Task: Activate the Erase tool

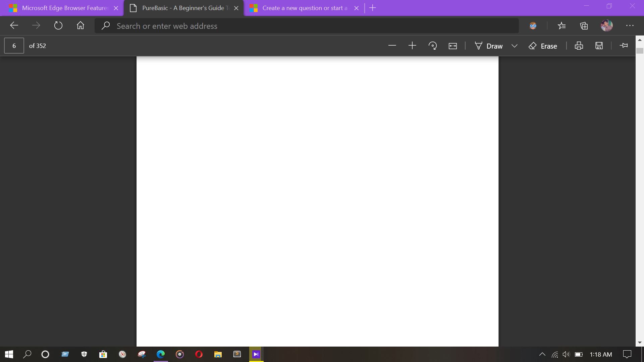Action: [543, 46]
